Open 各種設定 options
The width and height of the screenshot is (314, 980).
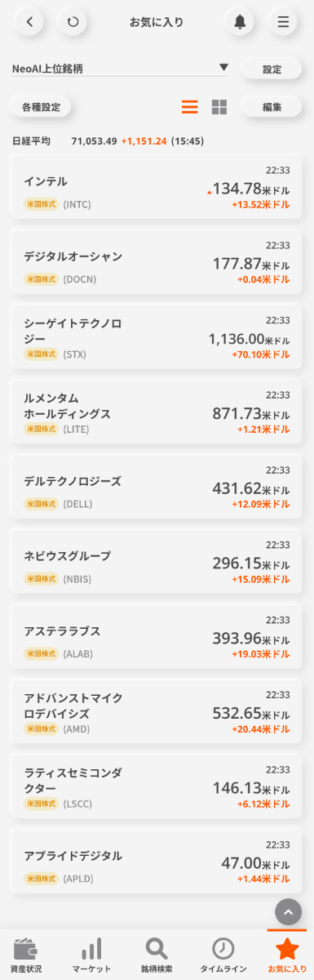point(42,107)
